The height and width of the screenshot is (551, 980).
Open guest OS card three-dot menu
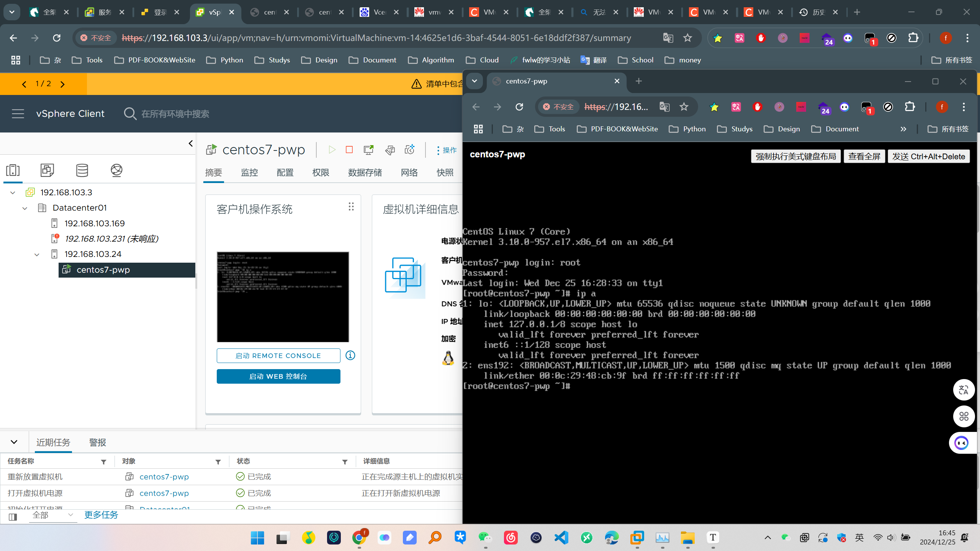(x=351, y=207)
